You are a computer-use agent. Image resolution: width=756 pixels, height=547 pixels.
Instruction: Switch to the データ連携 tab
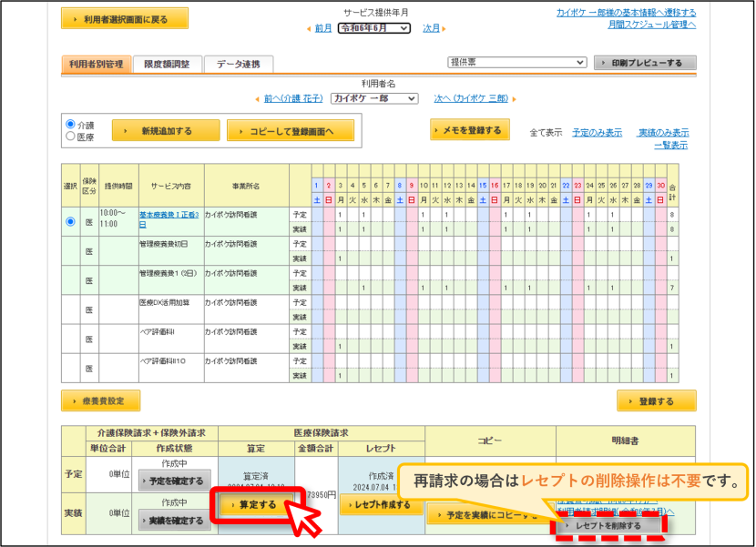tap(238, 64)
